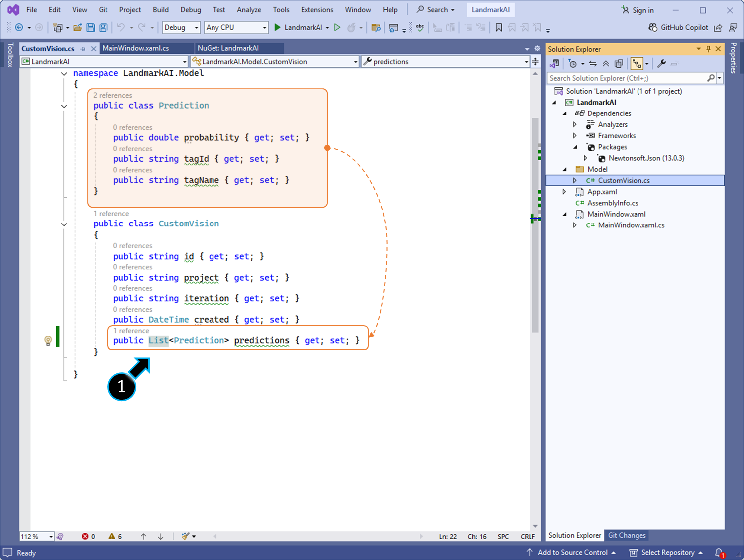Click Collapse All icon in Solution Explorer
This screenshot has width=744, height=560.
pos(606,64)
